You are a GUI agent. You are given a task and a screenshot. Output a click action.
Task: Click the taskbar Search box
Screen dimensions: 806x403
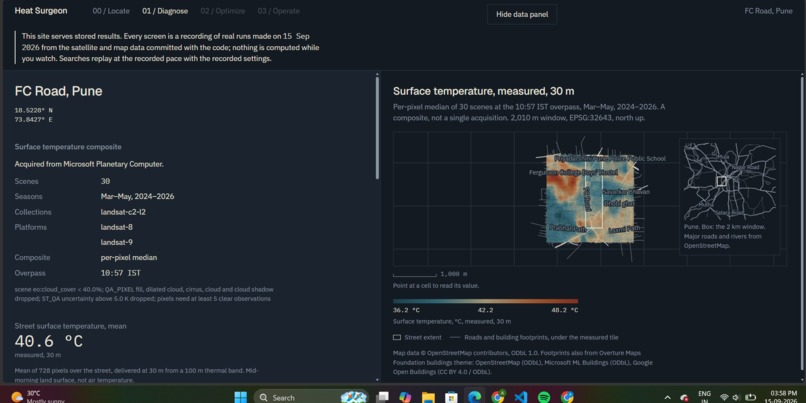[311, 397]
